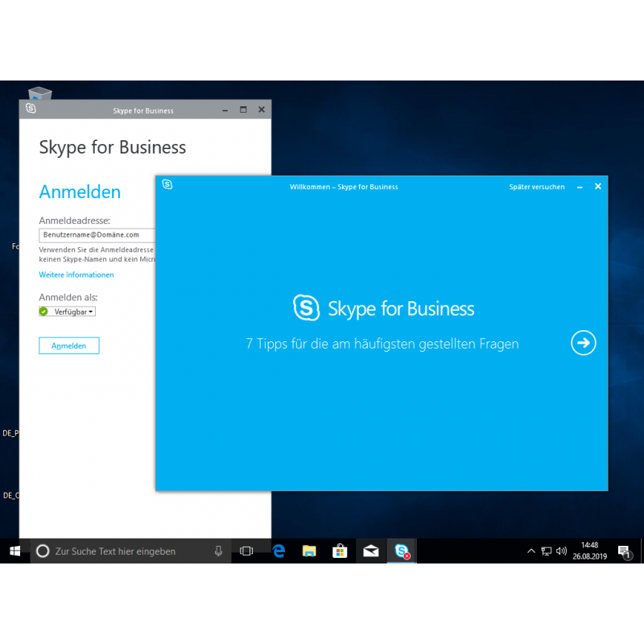Open the Action Center notifications
The height and width of the screenshot is (644, 644).
point(624,551)
